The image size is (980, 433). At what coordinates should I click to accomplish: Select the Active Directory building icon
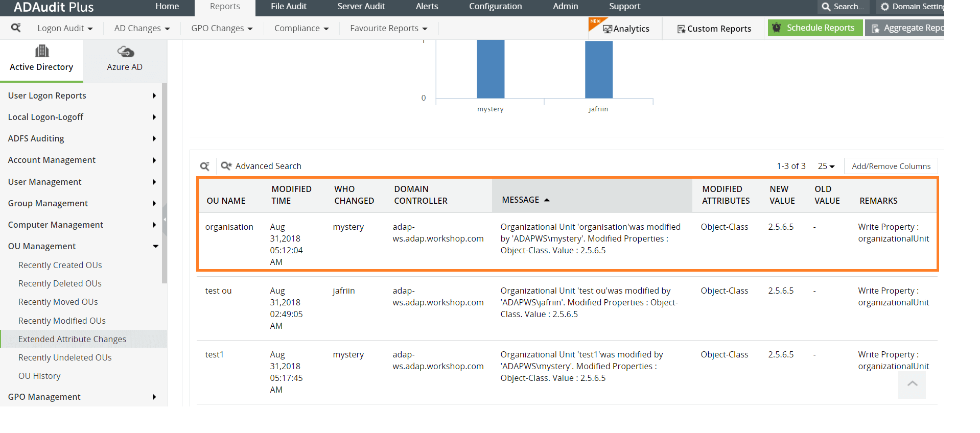point(41,51)
